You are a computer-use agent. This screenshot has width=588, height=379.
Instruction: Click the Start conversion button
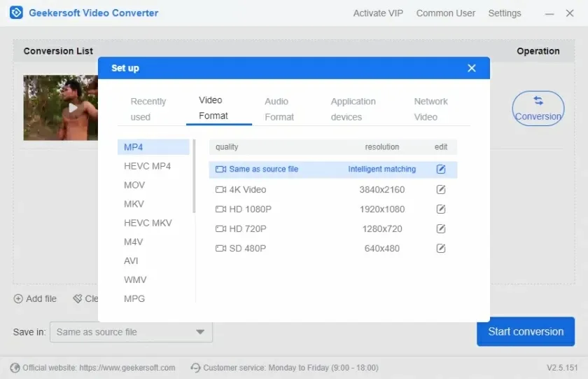(x=525, y=331)
